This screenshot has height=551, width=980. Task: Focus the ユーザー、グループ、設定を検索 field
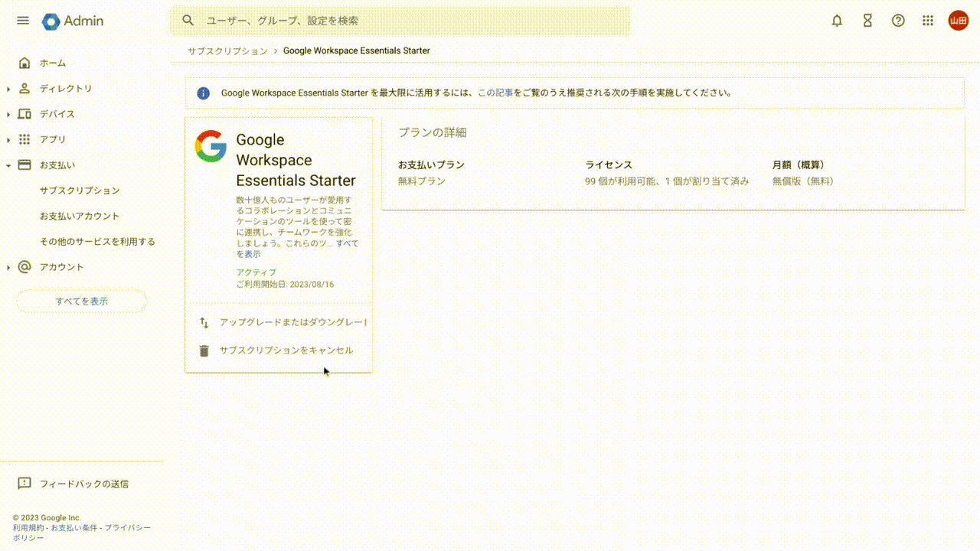[400, 21]
